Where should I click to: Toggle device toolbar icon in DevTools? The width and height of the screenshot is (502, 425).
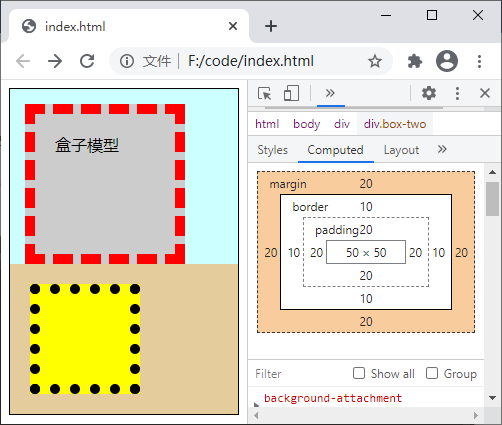pyautogui.click(x=291, y=93)
